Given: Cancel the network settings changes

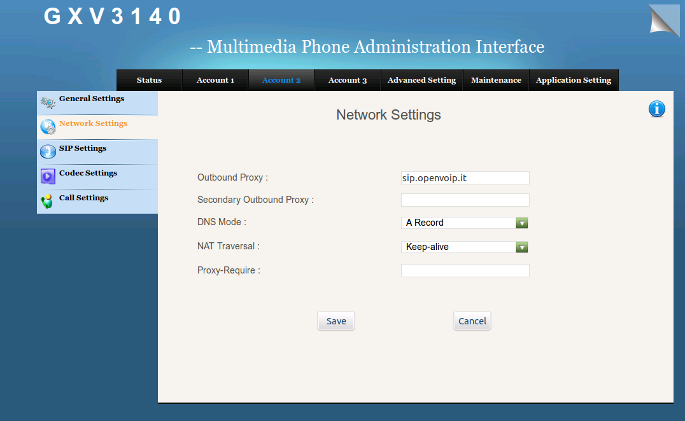Looking at the screenshot, I should (x=472, y=321).
